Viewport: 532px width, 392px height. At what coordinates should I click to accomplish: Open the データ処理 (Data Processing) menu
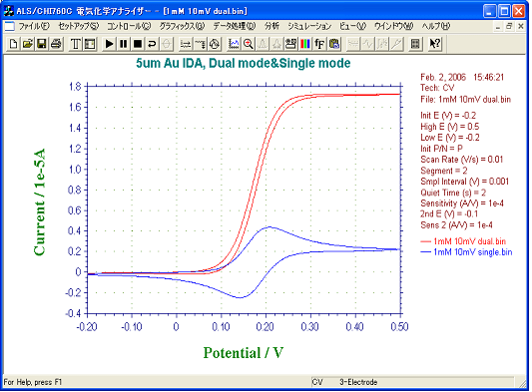click(235, 26)
